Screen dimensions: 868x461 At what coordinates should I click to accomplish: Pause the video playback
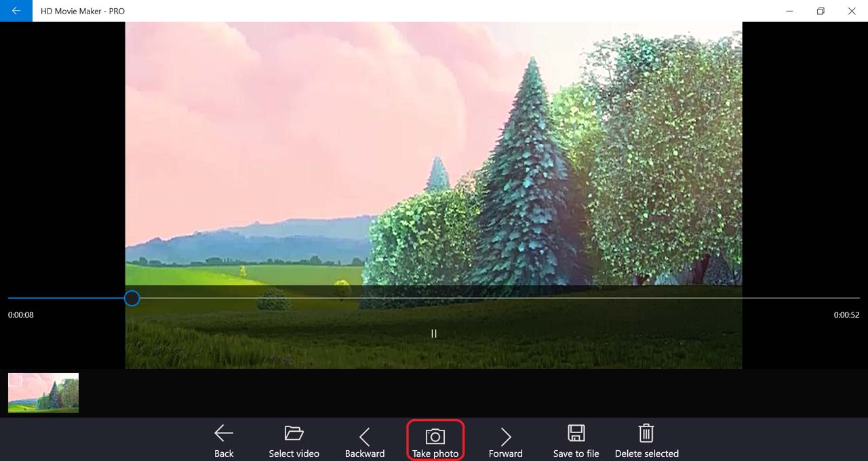(433, 334)
